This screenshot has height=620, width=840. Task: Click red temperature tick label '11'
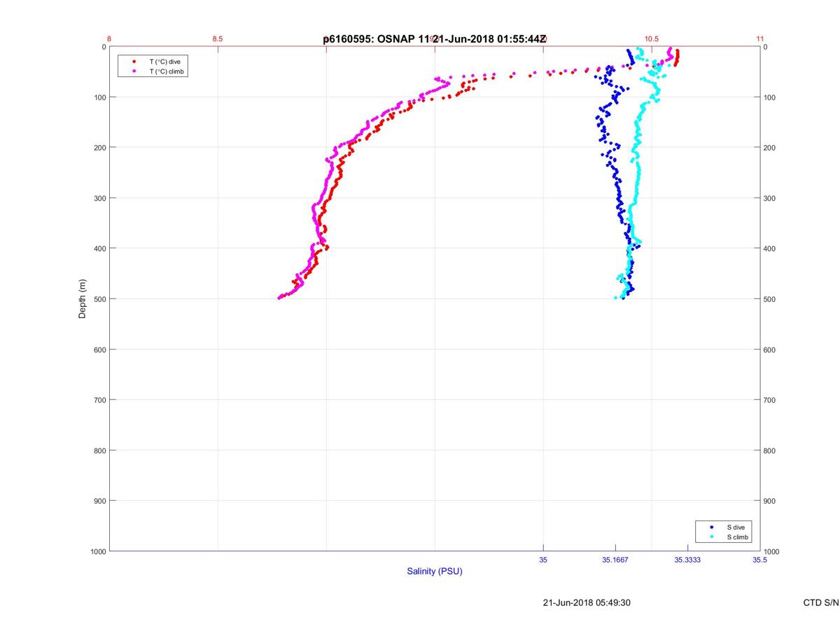click(x=760, y=39)
